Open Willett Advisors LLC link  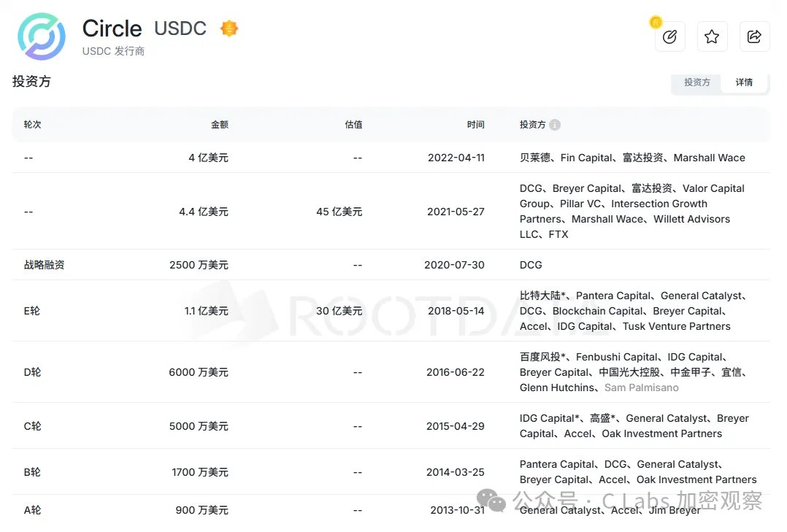pos(625,227)
